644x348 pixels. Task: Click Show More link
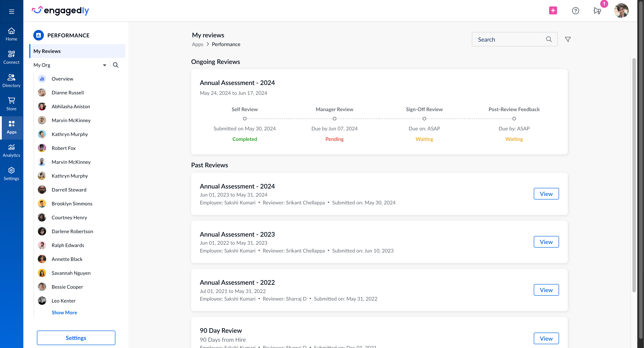64,312
